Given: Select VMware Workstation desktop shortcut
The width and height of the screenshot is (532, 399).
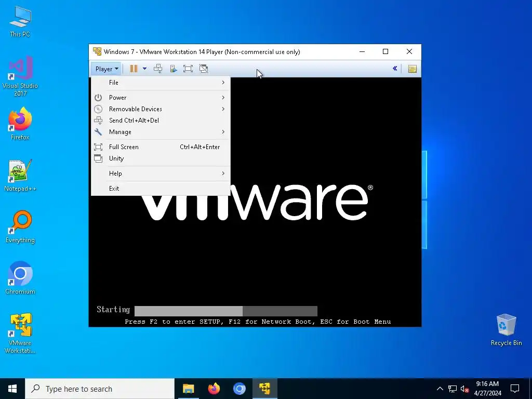Looking at the screenshot, I should [x=20, y=333].
